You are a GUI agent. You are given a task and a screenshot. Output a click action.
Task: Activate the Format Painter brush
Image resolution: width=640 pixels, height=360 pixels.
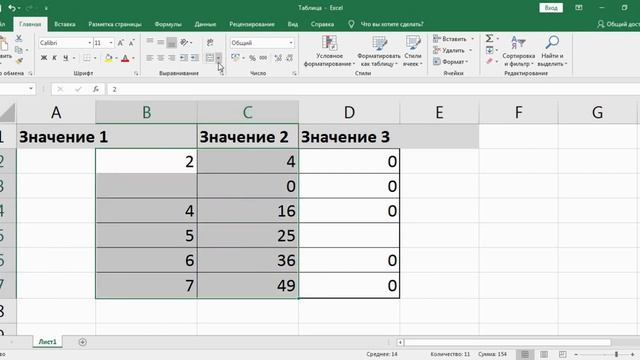19,61
